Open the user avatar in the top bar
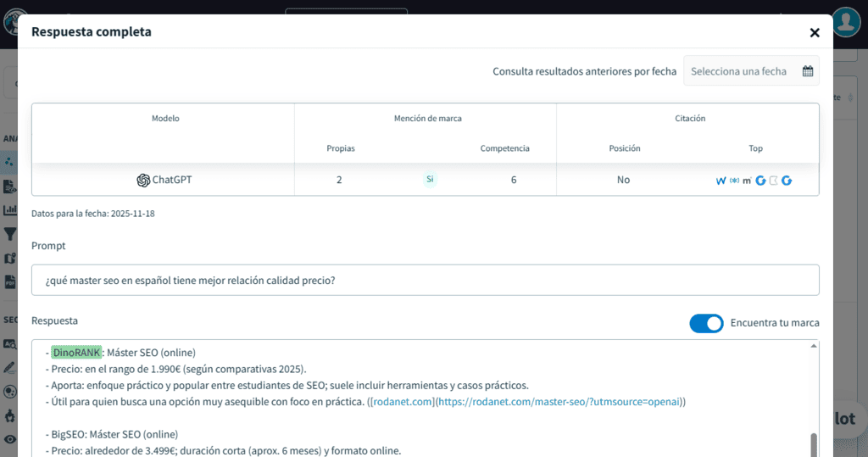This screenshot has width=868, height=457. click(x=846, y=22)
